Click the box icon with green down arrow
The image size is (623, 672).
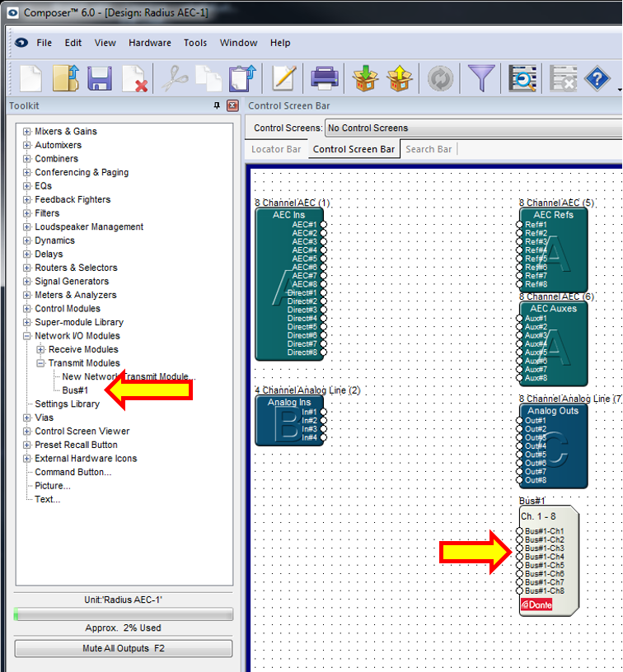click(x=365, y=78)
